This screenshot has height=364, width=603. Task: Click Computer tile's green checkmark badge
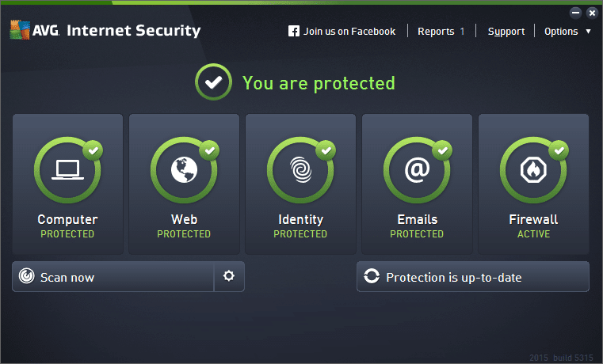(x=94, y=149)
